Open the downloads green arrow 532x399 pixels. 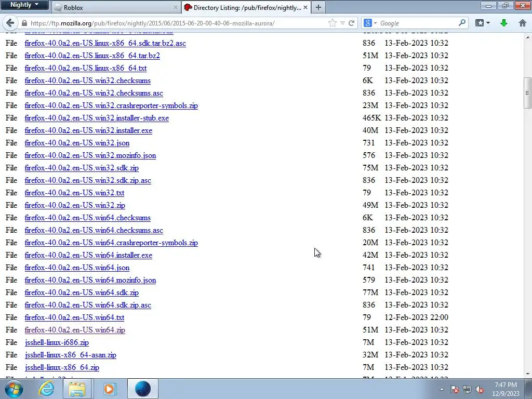click(504, 23)
